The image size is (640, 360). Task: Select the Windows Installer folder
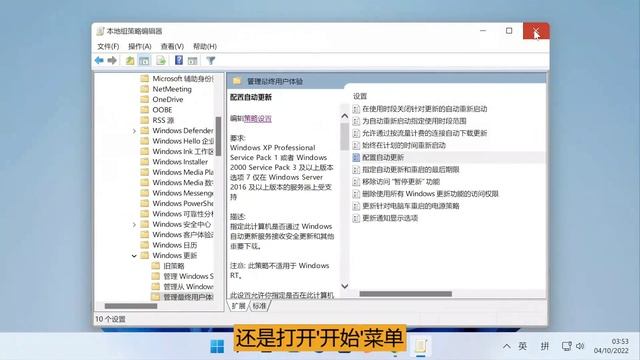coord(180,162)
